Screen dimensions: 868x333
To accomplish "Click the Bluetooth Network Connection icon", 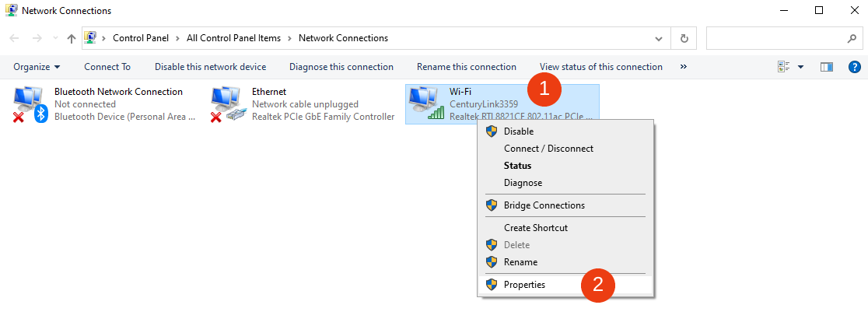I will coord(30,104).
